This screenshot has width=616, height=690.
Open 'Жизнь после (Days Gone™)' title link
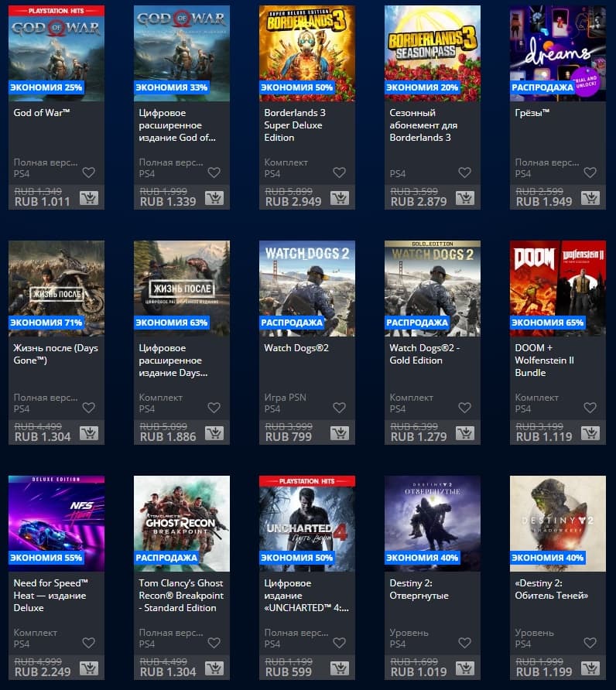[x=56, y=354]
